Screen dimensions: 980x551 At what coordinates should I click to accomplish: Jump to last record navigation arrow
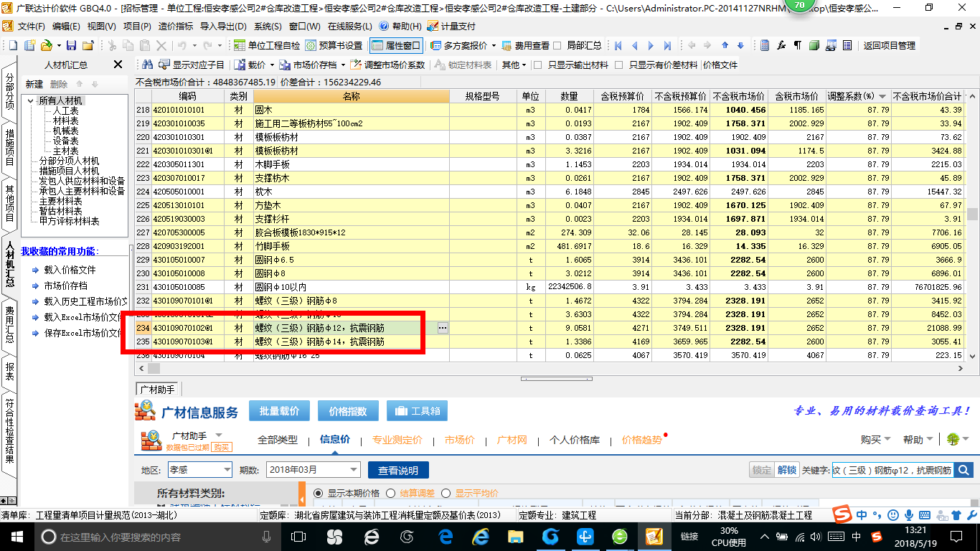tap(667, 45)
